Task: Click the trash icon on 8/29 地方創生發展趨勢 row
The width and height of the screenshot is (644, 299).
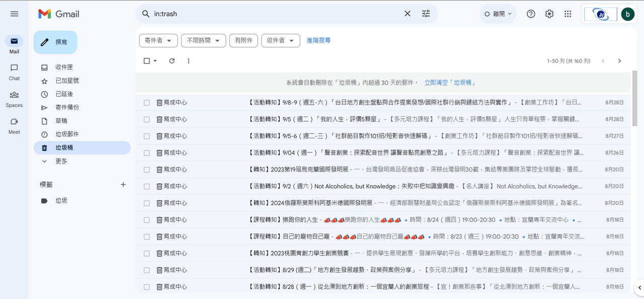Action: [x=159, y=270]
